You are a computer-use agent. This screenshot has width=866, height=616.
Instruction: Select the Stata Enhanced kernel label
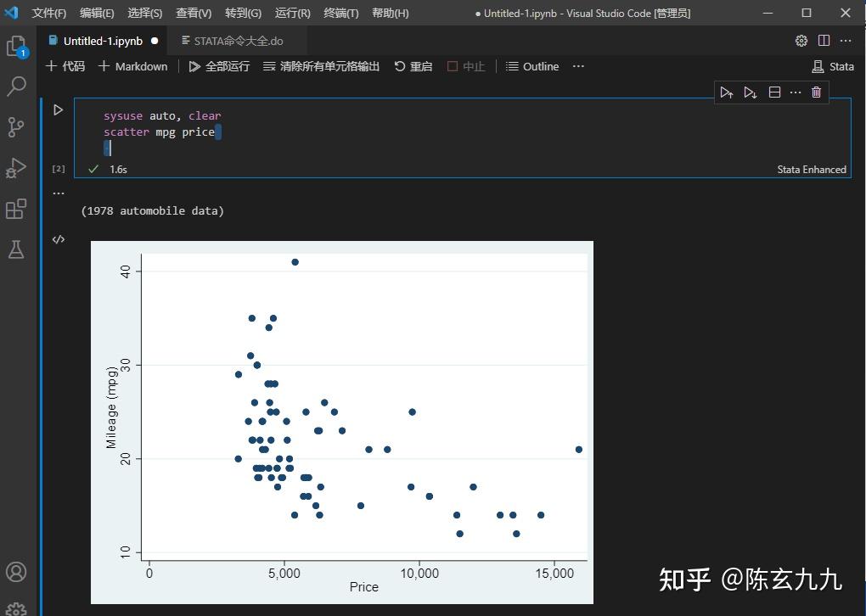tap(811, 169)
